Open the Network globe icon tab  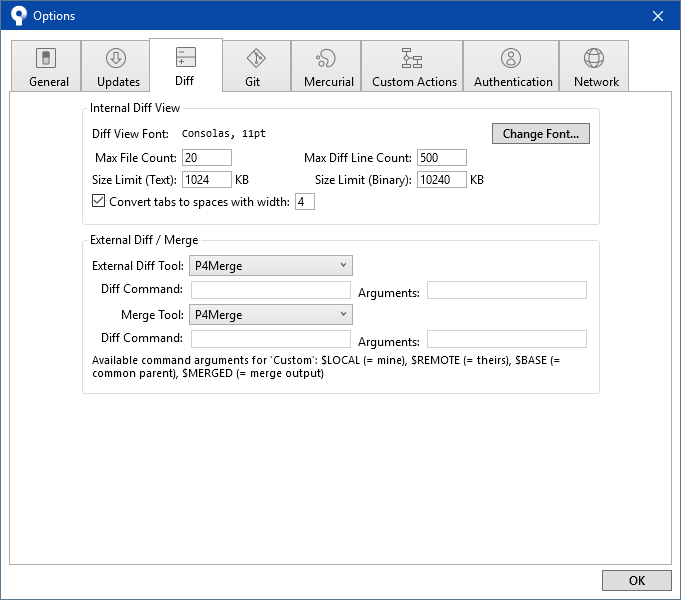click(594, 58)
